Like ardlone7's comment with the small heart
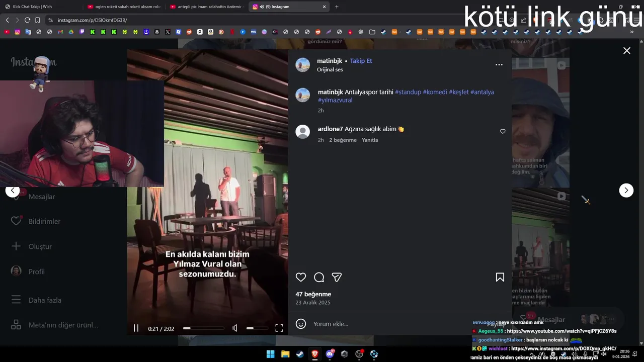The height and width of the screenshot is (362, 644). pyautogui.click(x=503, y=131)
